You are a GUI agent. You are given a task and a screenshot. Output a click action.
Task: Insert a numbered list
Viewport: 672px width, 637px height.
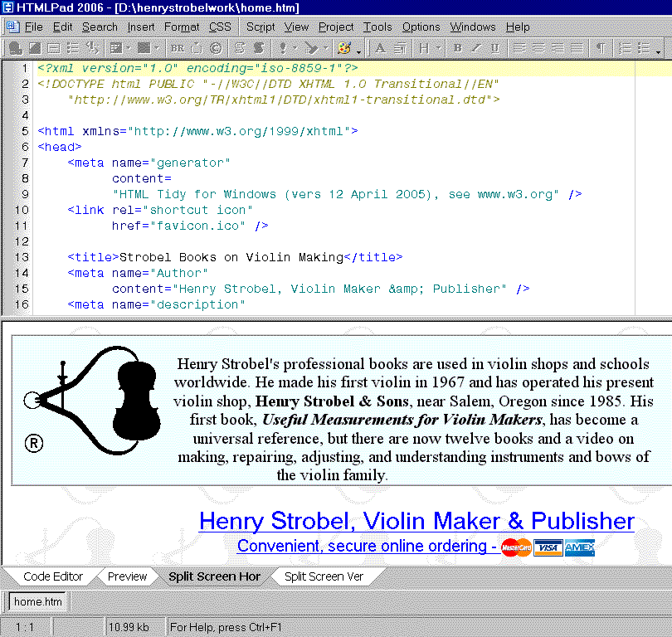(625, 48)
